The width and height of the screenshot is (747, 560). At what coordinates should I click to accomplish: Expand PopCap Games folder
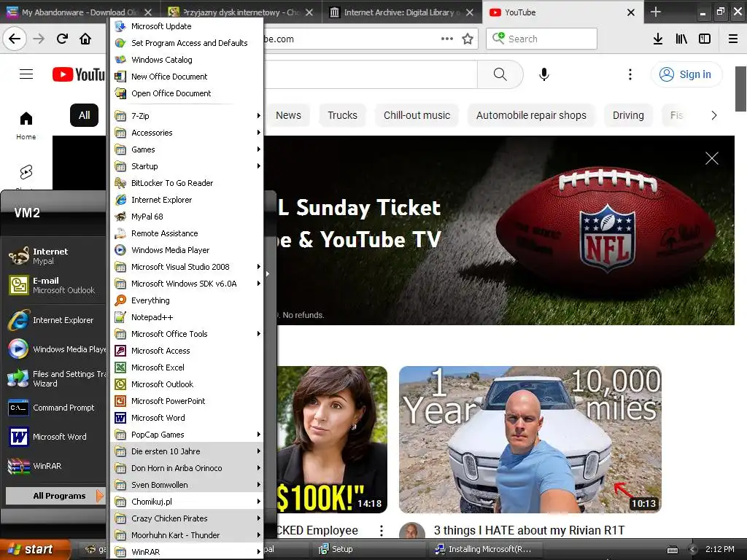point(186,435)
